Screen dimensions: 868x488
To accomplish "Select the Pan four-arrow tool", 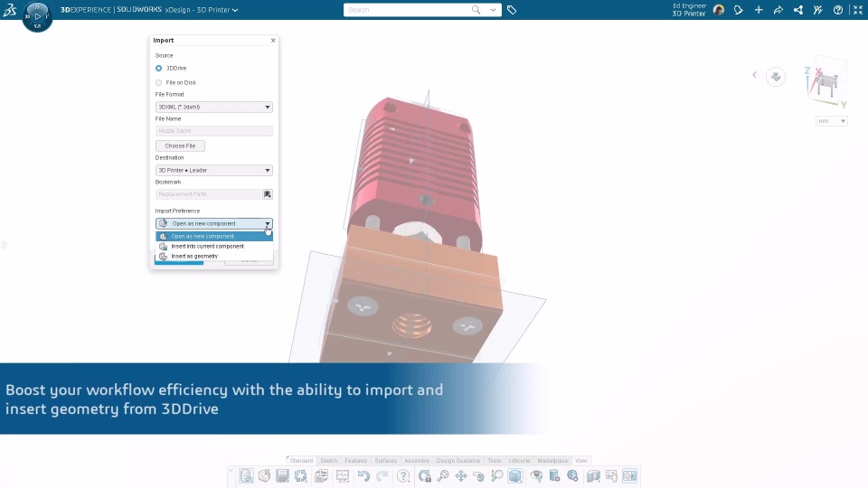I will (x=460, y=476).
